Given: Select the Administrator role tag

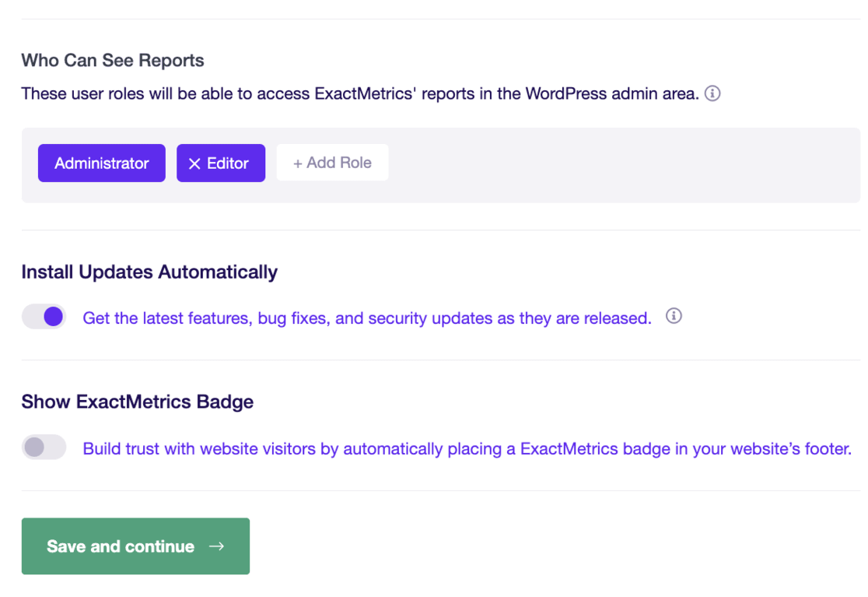Looking at the screenshot, I should click(x=102, y=163).
